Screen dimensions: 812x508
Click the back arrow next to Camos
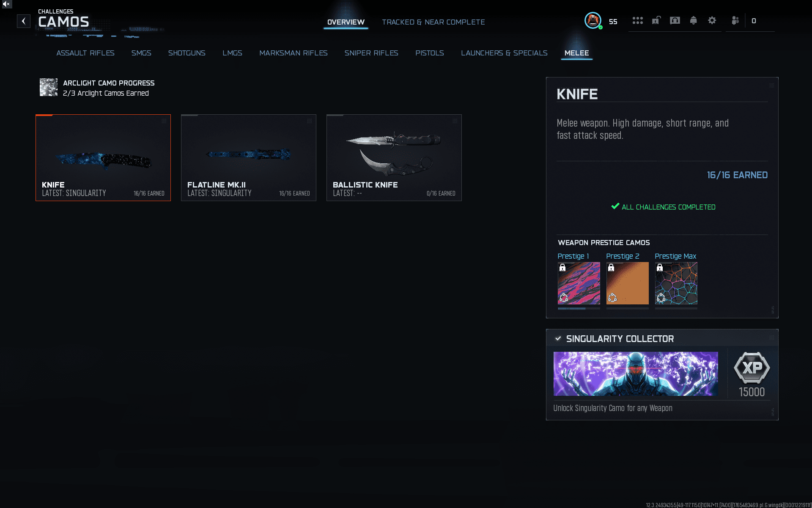coord(24,21)
